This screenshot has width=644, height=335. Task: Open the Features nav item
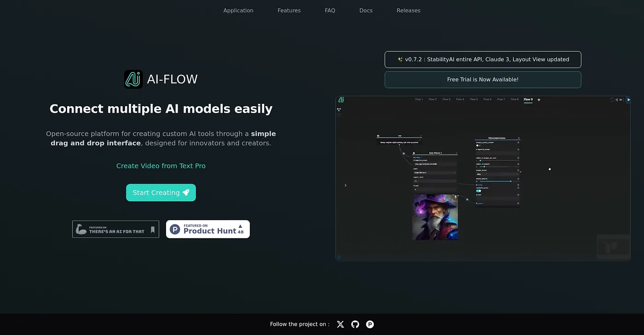tap(289, 11)
